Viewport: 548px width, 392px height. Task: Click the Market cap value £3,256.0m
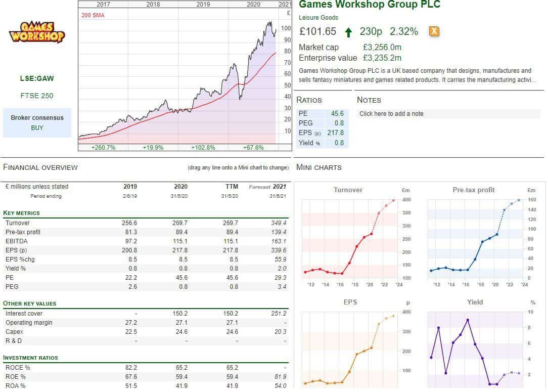point(382,47)
